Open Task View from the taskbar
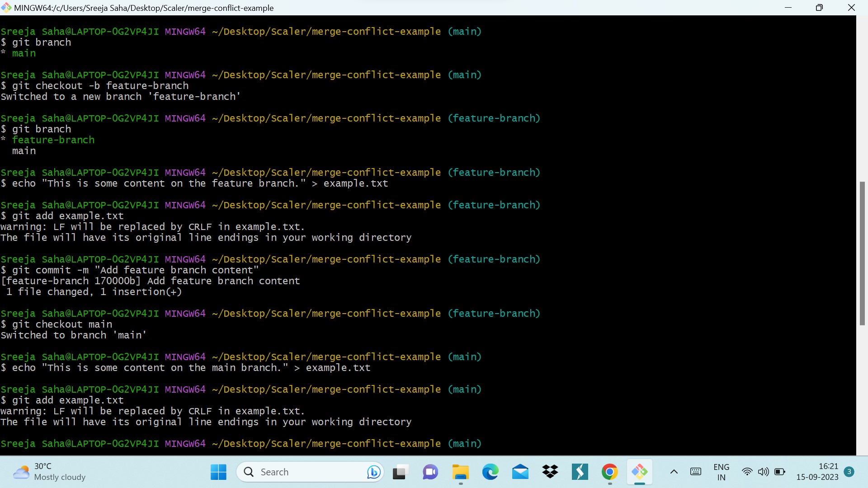This screenshot has width=868, height=488. tap(401, 472)
